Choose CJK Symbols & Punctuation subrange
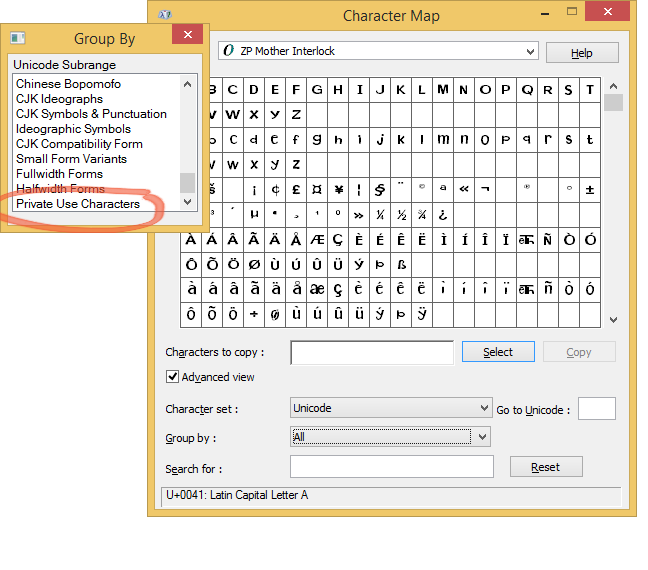Image resolution: width=648 pixels, height=570 pixels. tap(91, 114)
